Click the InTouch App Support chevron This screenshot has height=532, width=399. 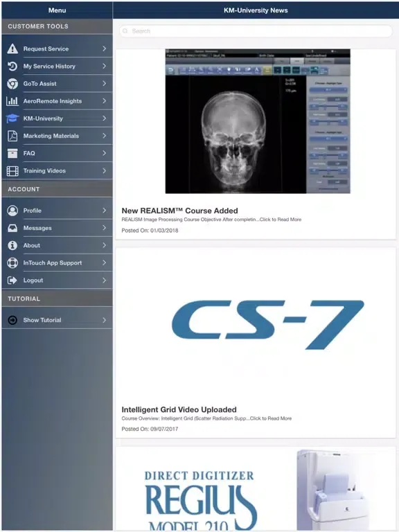click(x=104, y=263)
